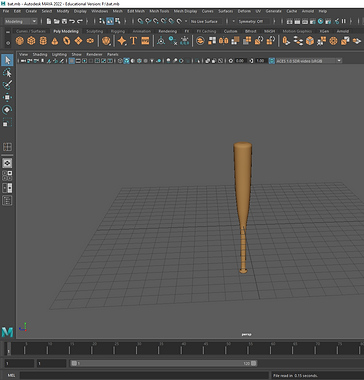Create a polygon cone from shelf
The width and height of the screenshot is (364, 380).
pyautogui.click(x=55, y=41)
